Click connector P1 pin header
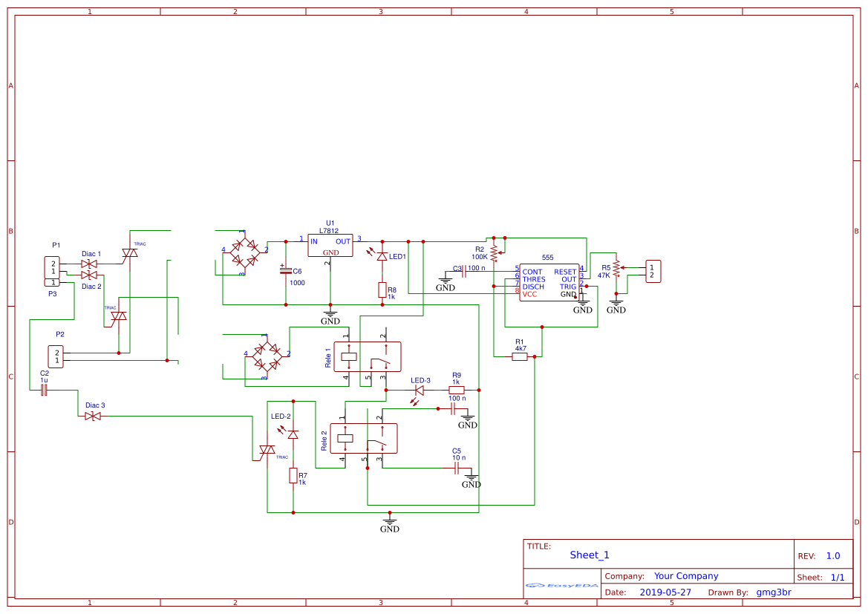The width and height of the screenshot is (868, 614). pyautogui.click(x=52, y=269)
